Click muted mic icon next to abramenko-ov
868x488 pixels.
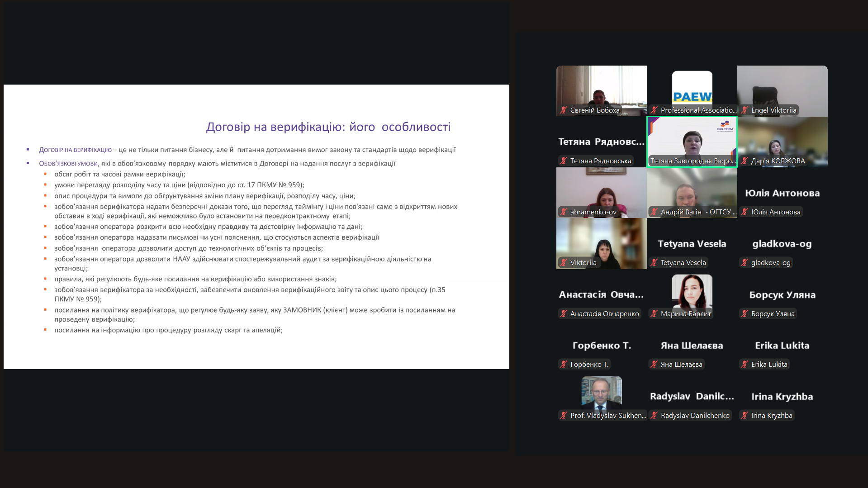[x=564, y=212]
